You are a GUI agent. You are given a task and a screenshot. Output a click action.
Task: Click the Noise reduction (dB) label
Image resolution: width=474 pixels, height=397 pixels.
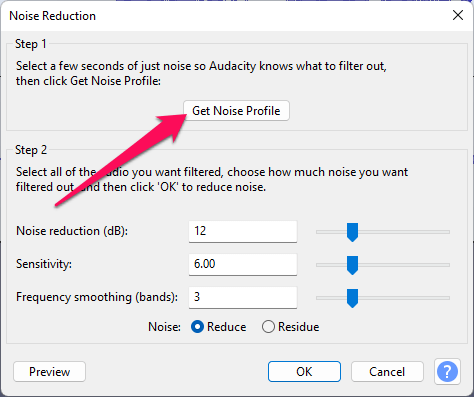tap(72, 231)
